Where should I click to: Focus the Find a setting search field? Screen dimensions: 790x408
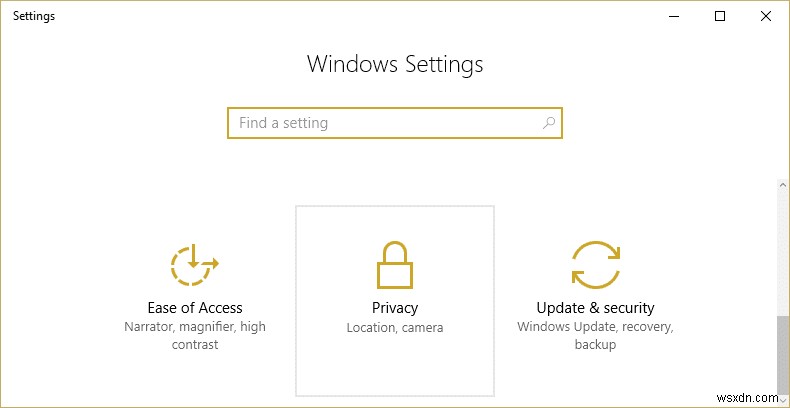(x=385, y=123)
